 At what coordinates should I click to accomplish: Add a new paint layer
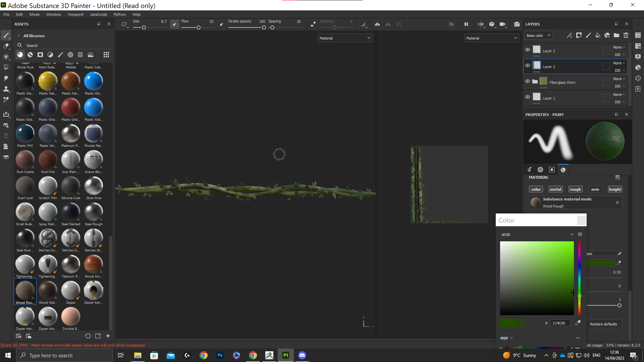588,35
